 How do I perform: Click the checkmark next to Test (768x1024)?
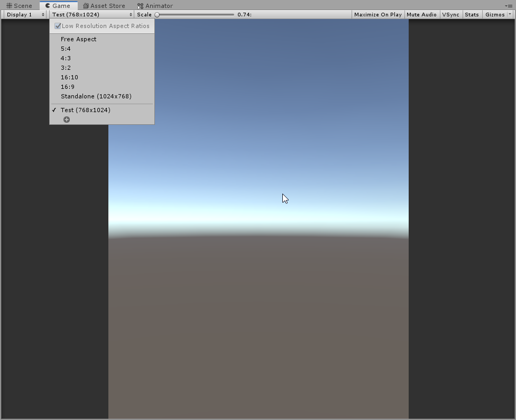53,110
